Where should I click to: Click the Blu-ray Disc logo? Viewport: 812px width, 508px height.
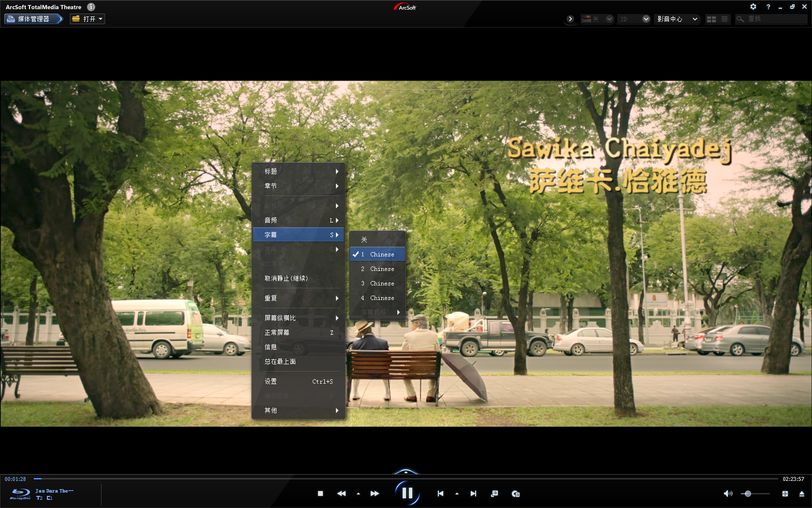[x=20, y=493]
